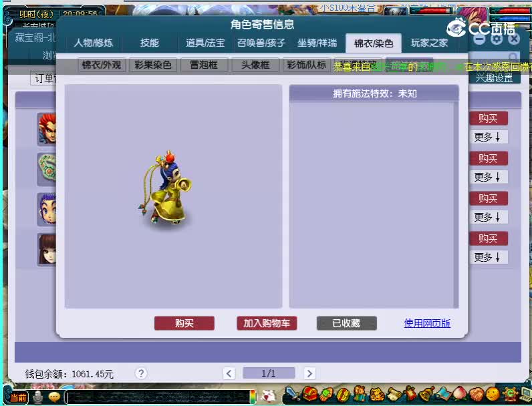Click 购买 for the fourth listing row

[x=489, y=238]
